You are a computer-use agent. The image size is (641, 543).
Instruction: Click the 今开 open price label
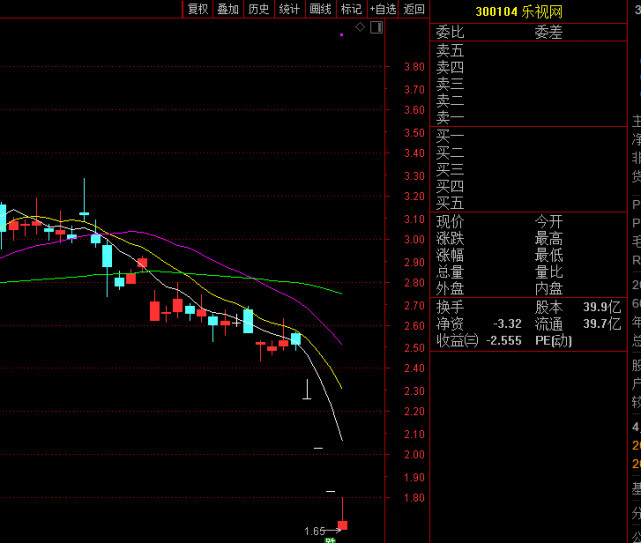(x=549, y=222)
